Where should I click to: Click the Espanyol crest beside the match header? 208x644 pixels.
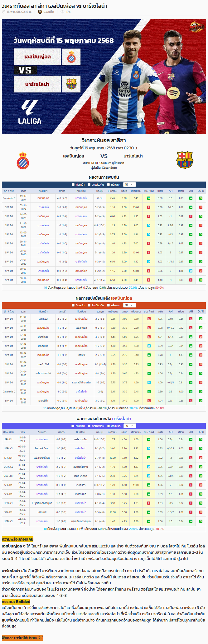pyautogui.click(x=23, y=160)
